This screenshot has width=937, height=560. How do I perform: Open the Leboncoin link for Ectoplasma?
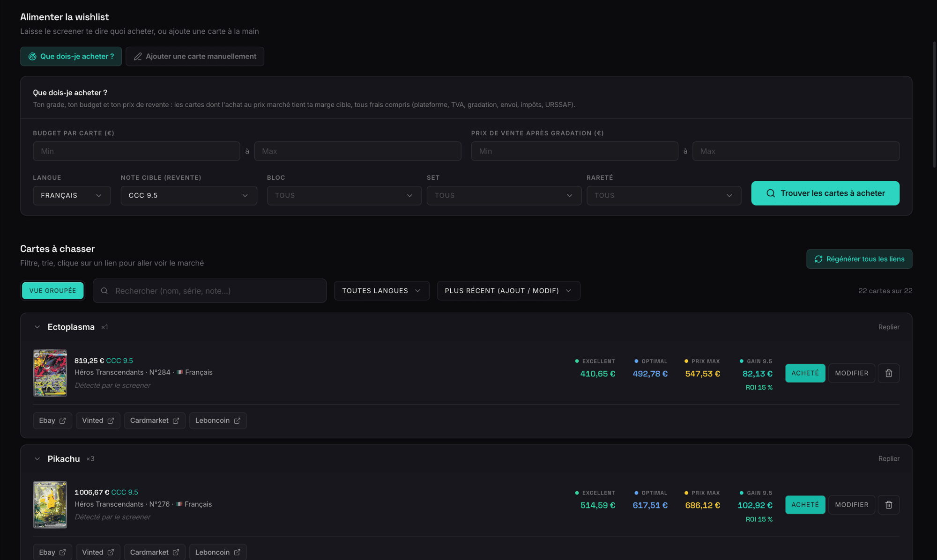[x=218, y=420]
